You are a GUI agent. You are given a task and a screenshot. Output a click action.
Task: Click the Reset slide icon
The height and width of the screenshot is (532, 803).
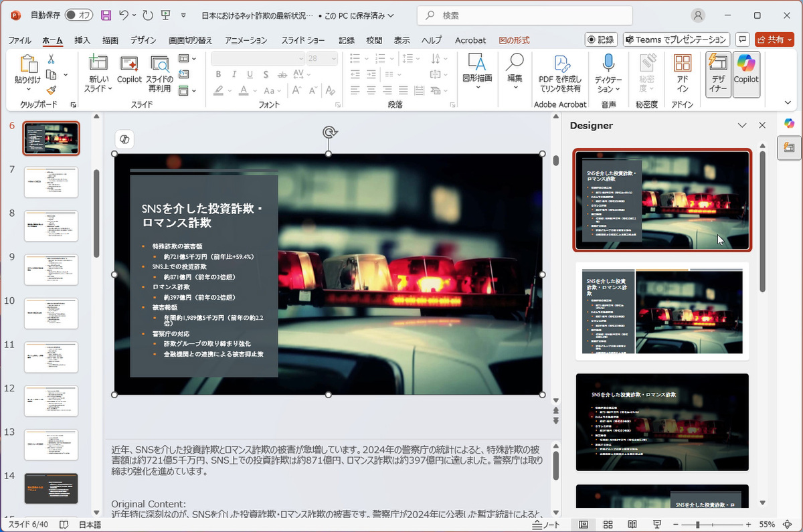[184, 74]
